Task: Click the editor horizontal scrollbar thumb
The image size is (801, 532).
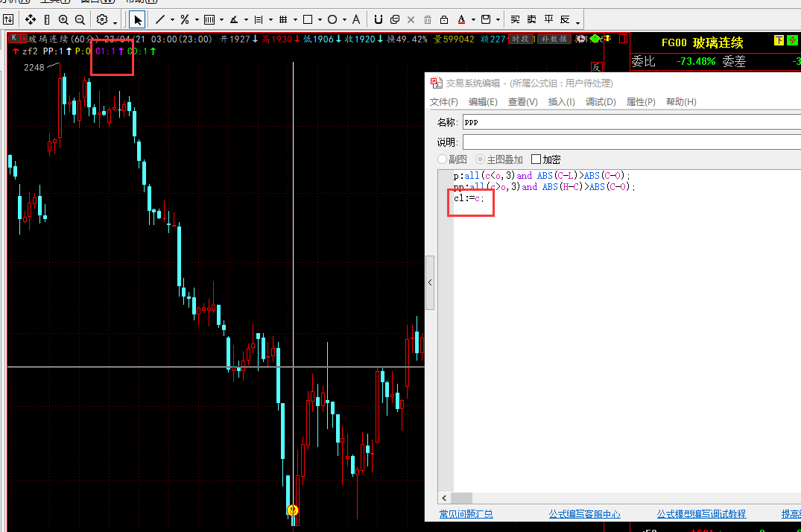Action: click(x=462, y=498)
